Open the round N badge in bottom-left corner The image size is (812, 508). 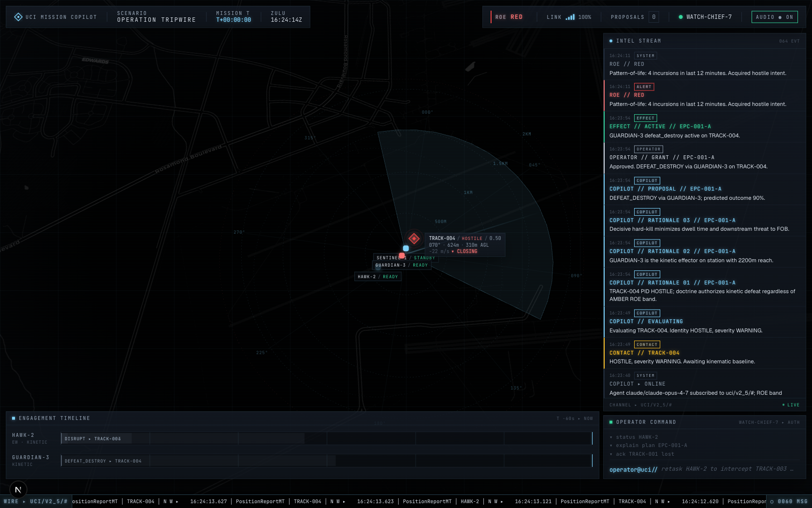click(x=18, y=490)
